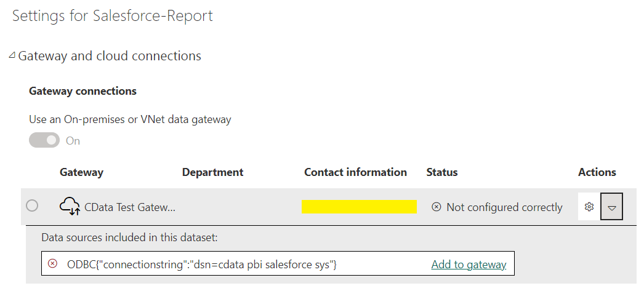This screenshot has width=644, height=291.
Task: Open gear settings for CData Test Gateway
Action: [x=589, y=207]
